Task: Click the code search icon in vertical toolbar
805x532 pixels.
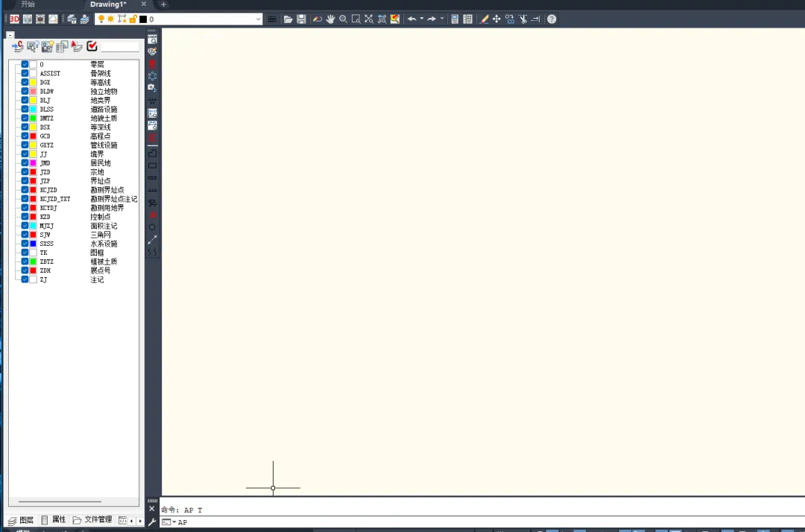Action: coord(153,39)
